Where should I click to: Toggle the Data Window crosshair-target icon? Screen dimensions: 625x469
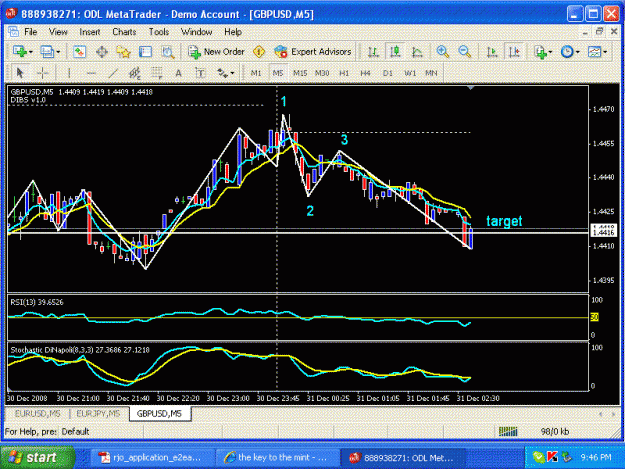pos(102,51)
